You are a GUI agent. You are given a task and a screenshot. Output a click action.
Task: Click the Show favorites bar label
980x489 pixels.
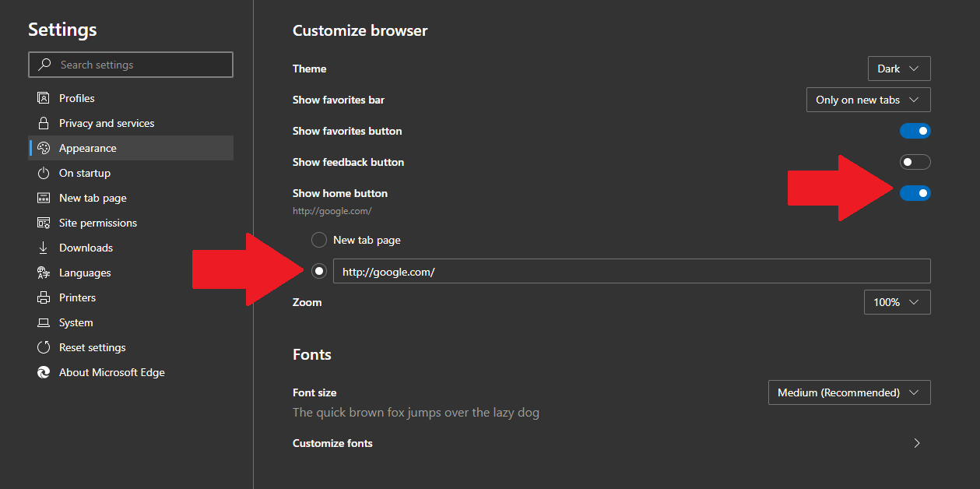[339, 100]
